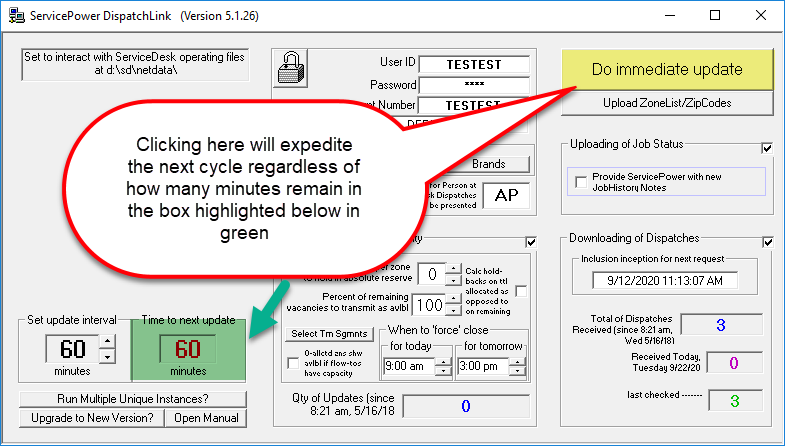Increase absolute reserve per zone value

click(453, 269)
